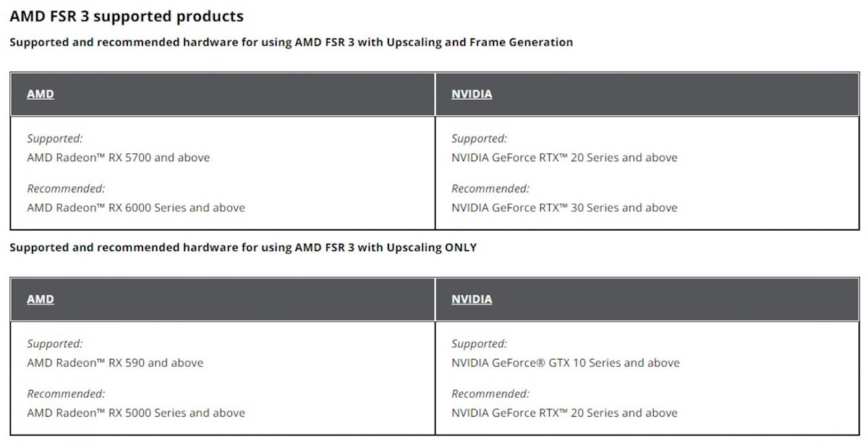Select the 'AMD Radeon RX 5700 and above' text
868x447 pixels.
118,158
